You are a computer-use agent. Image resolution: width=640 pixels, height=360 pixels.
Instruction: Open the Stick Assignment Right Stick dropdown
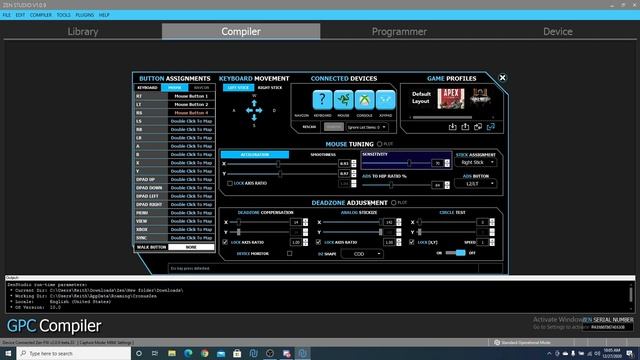point(476,162)
